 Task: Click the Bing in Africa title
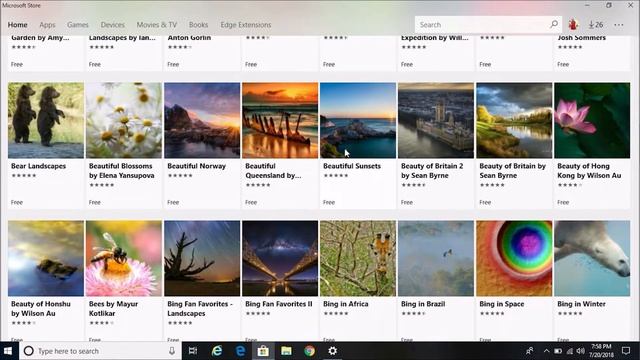(346, 304)
